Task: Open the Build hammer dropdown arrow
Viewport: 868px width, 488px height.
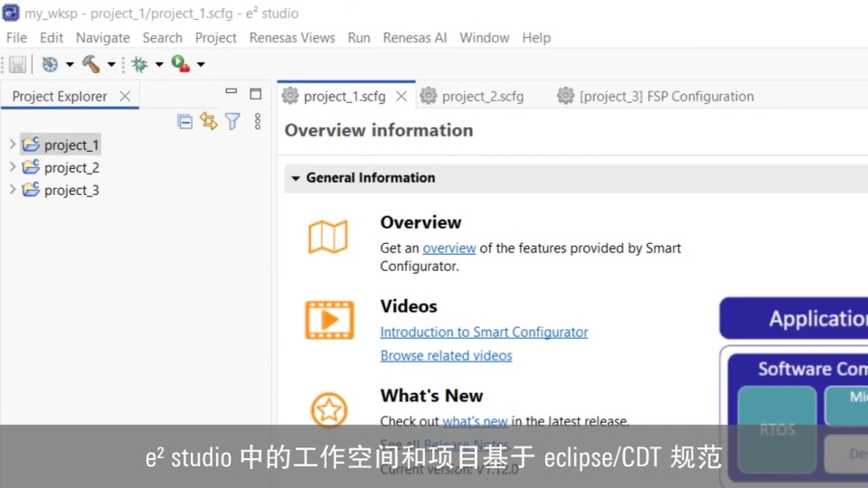Action: coord(111,64)
